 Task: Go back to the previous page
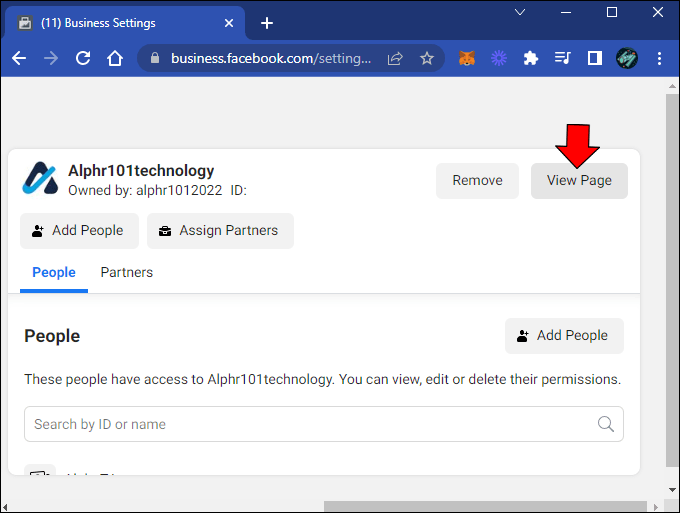[x=19, y=58]
